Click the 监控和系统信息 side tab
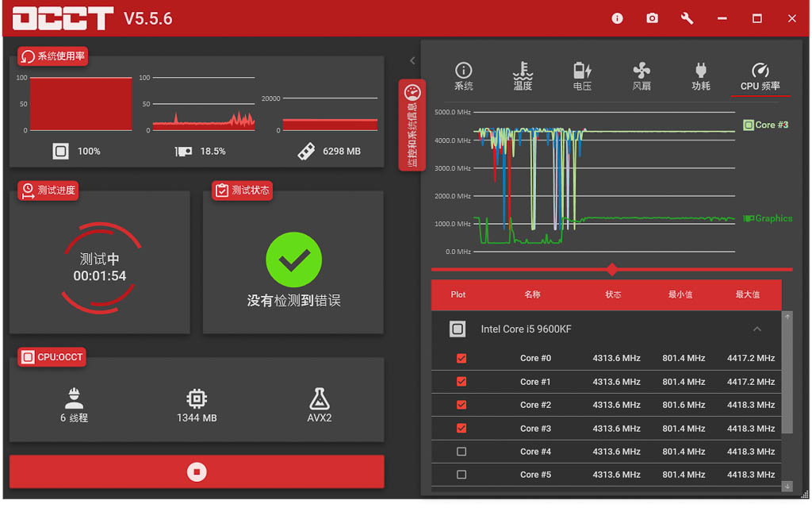Screen dimensions: 812x508 click(x=412, y=125)
